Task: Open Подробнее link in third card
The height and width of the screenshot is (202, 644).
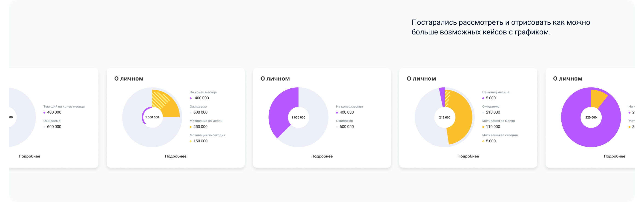Action: click(x=322, y=156)
